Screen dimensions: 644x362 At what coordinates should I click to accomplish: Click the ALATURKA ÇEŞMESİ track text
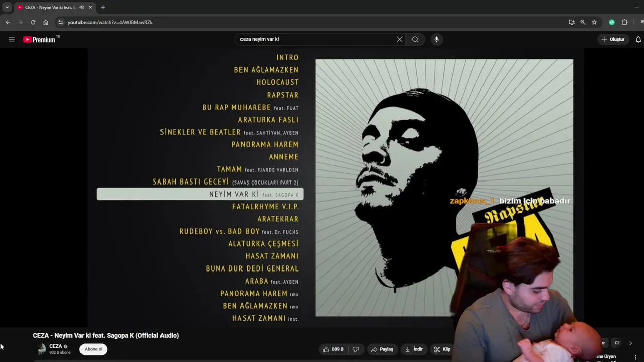[264, 244]
